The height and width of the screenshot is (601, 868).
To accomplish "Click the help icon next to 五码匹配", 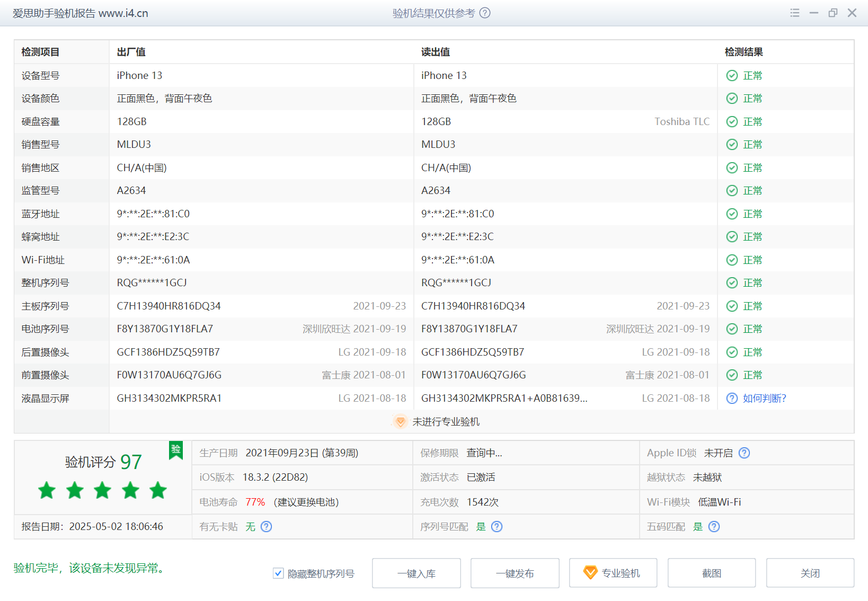I will (x=714, y=527).
